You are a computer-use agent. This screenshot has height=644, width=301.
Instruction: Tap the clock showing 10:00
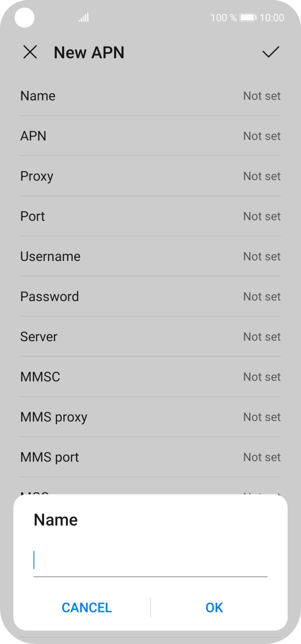point(273,17)
